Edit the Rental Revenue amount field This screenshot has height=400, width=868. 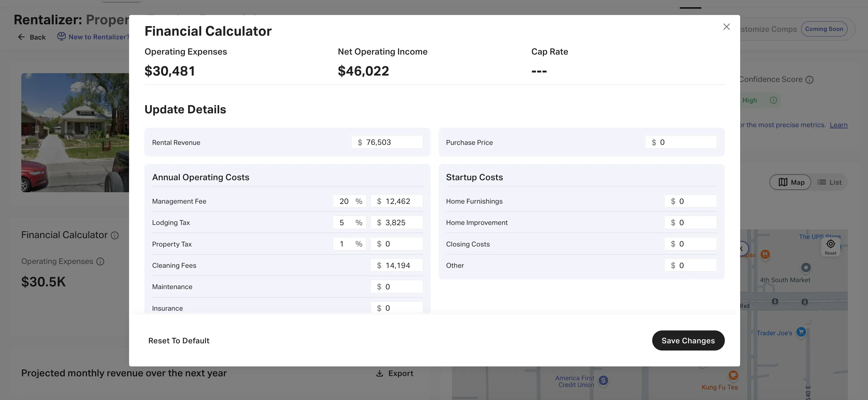pos(387,142)
